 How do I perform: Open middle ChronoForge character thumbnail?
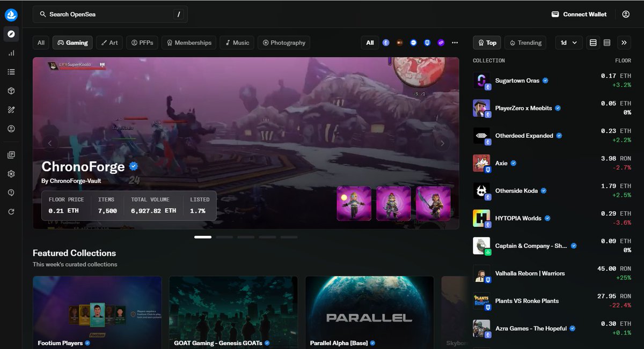[393, 204]
